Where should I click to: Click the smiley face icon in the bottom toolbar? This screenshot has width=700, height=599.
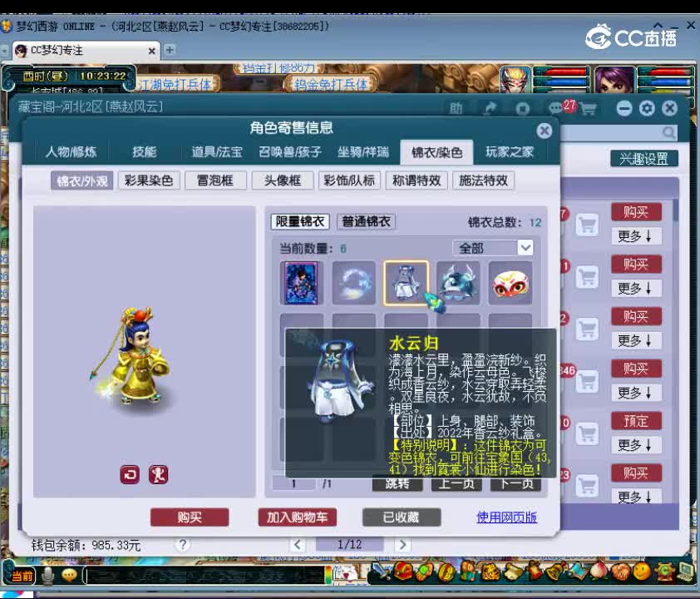click(x=642, y=571)
